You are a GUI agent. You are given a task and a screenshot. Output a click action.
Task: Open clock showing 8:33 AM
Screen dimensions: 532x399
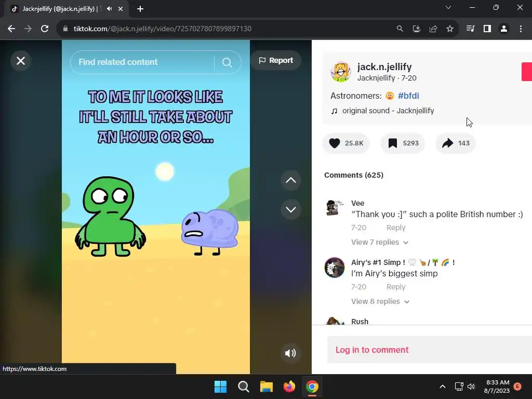point(497,387)
